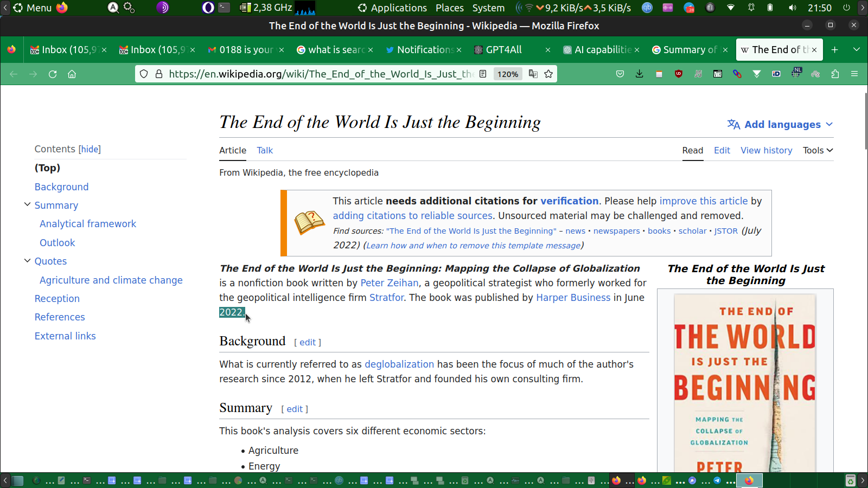Open the iD extension icon
Screen dimensions: 868x488
tap(776, 74)
